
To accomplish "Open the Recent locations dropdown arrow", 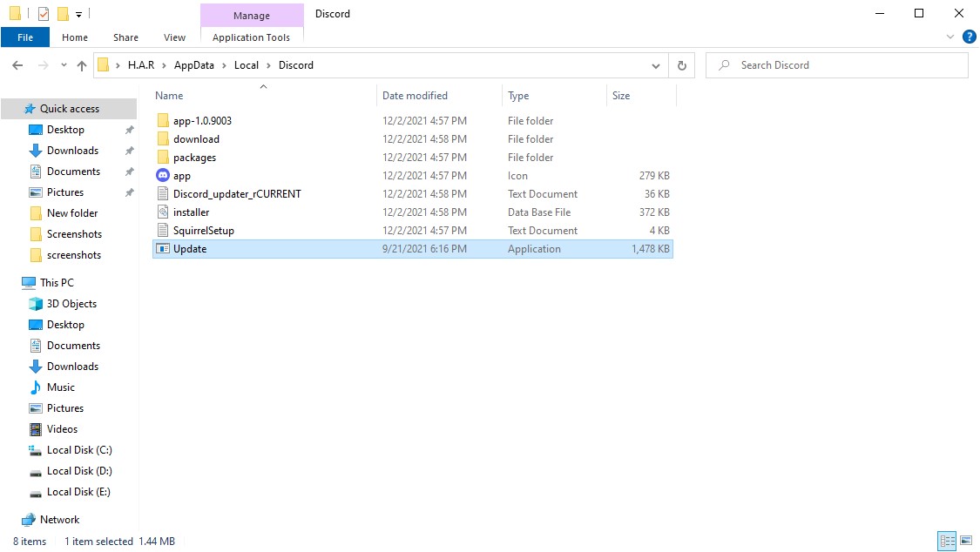I will (64, 65).
